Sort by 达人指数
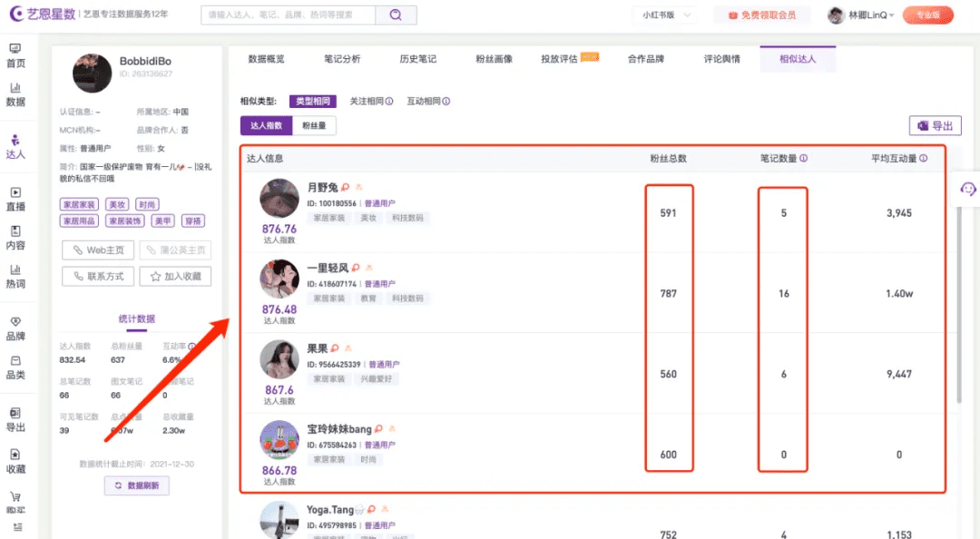The image size is (980, 539). coord(266,126)
